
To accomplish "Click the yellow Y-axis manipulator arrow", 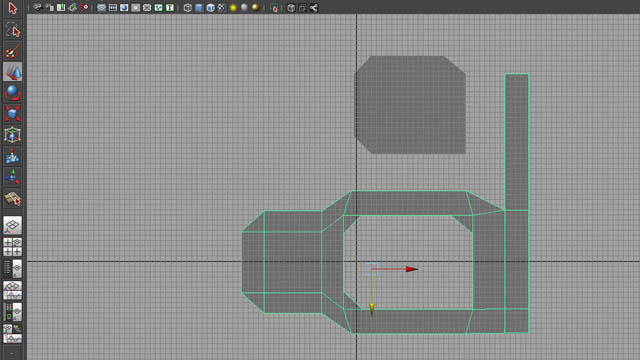I will click(x=372, y=309).
